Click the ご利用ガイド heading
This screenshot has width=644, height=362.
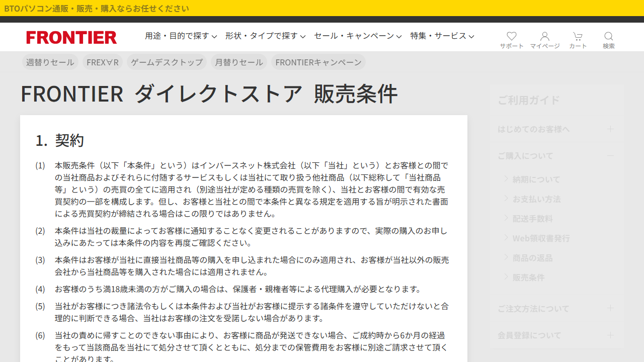click(529, 100)
